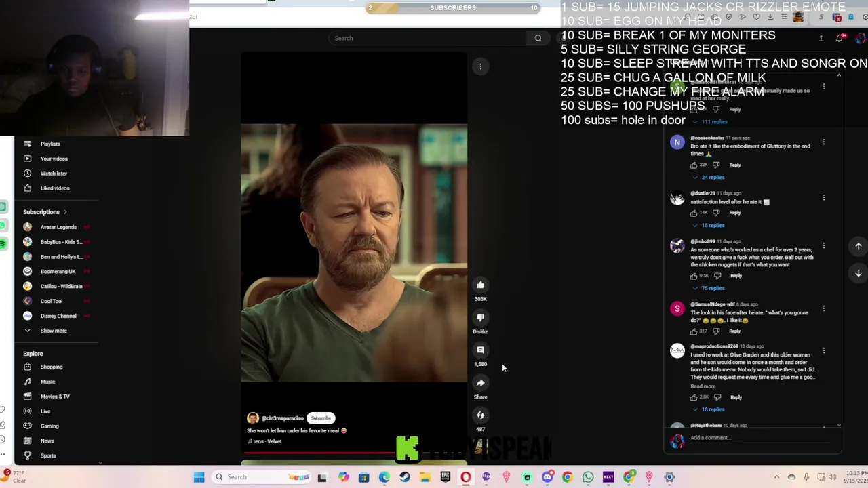Go to next Short with down arrow
The image size is (868, 488).
858,273
